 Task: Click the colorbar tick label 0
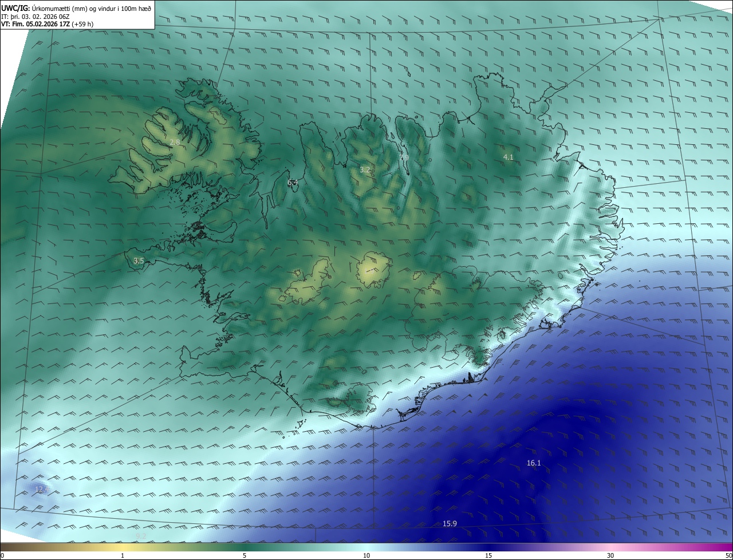(2, 555)
